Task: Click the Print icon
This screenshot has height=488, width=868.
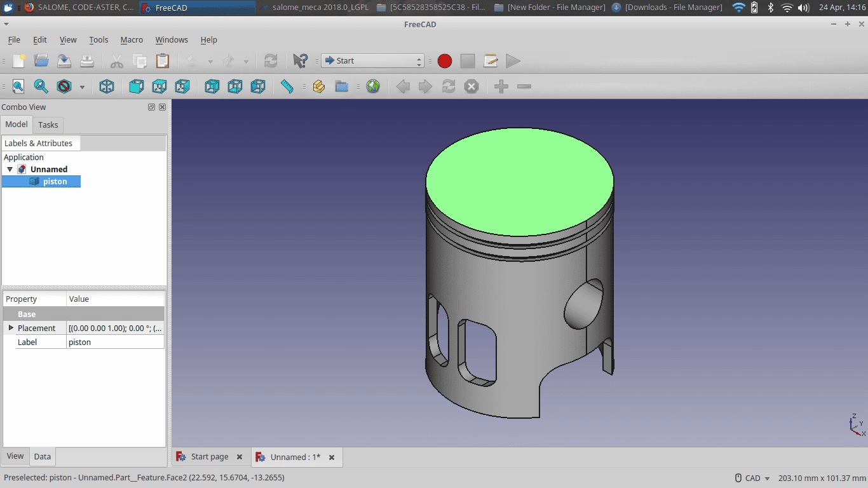Action: point(87,61)
